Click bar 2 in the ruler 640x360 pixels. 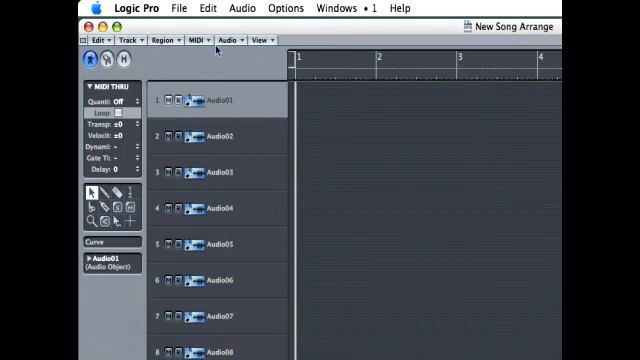tap(379, 57)
